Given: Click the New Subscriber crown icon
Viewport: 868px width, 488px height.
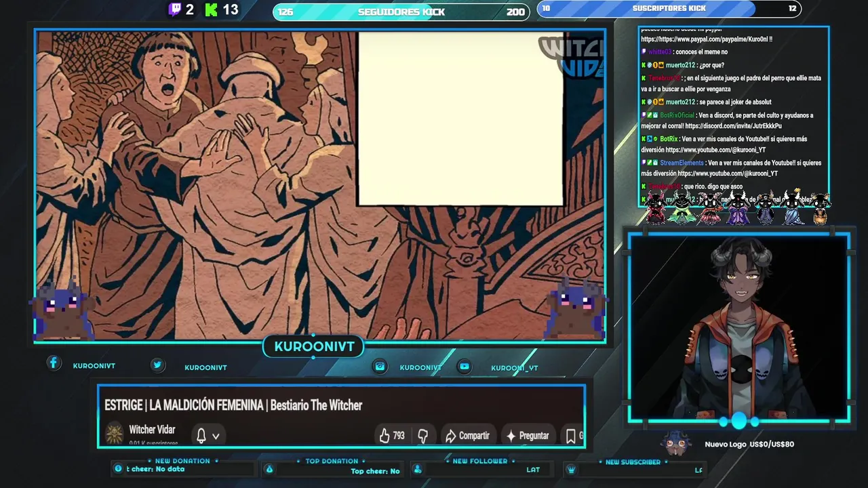Looking at the screenshot, I should point(571,469).
